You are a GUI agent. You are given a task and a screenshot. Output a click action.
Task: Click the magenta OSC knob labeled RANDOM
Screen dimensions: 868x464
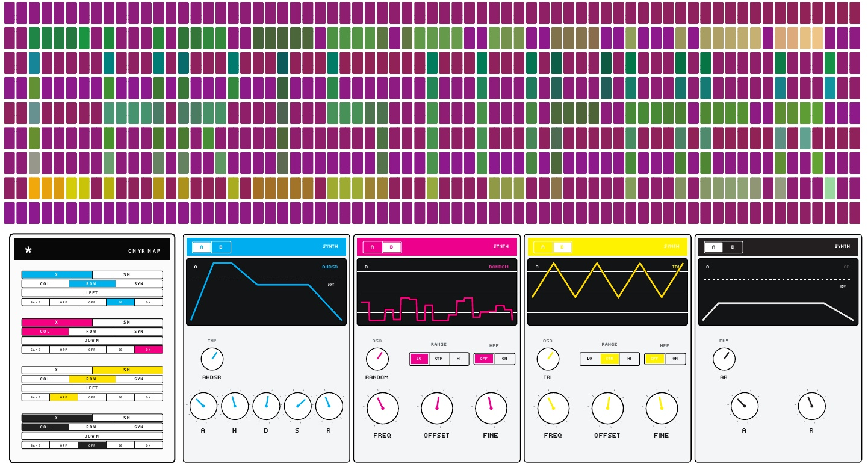[x=377, y=359]
